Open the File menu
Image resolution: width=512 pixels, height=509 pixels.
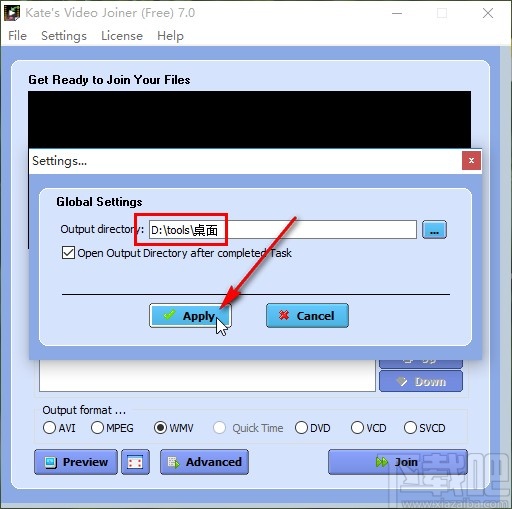(17, 36)
